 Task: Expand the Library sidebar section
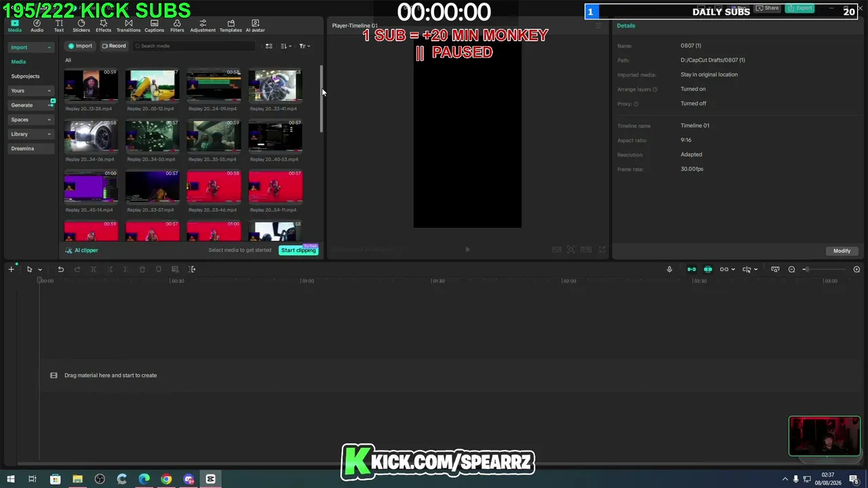click(31, 134)
